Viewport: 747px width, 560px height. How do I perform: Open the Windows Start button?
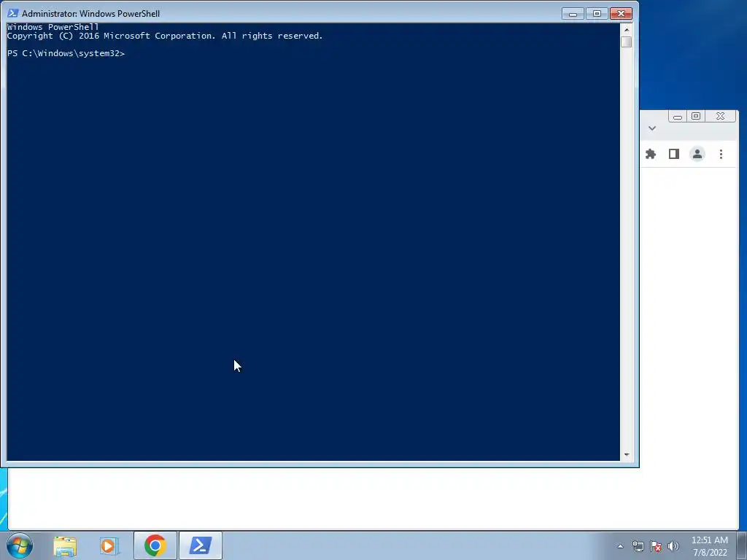(20, 545)
